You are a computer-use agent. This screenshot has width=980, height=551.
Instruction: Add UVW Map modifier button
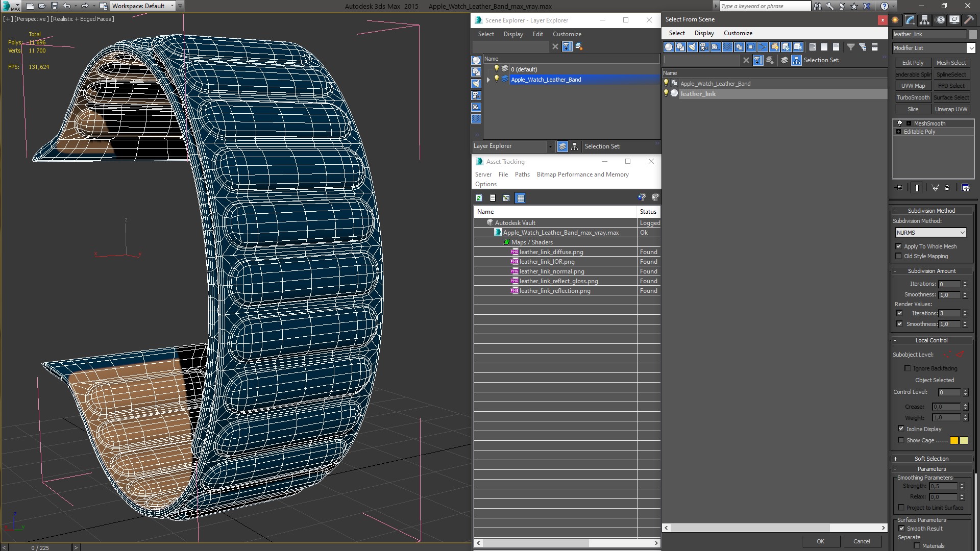pyautogui.click(x=913, y=86)
